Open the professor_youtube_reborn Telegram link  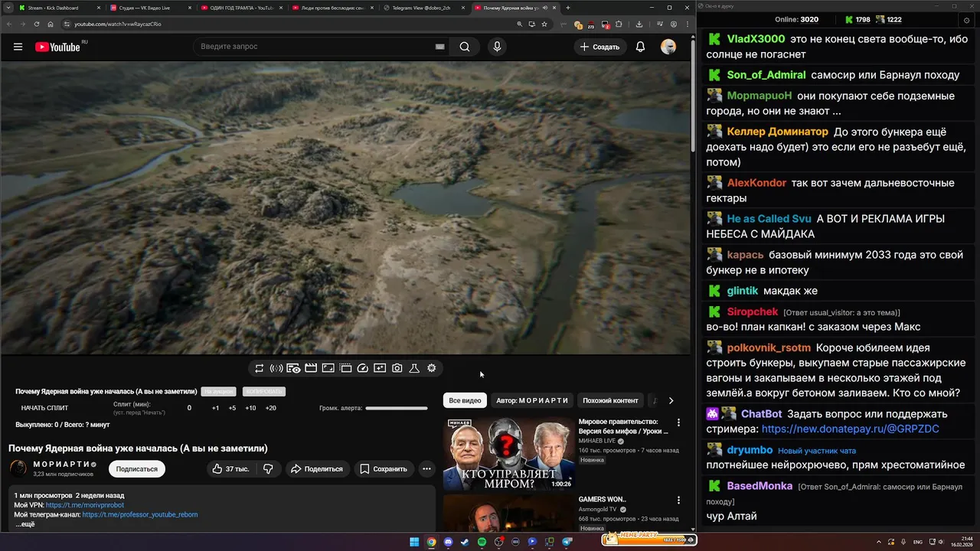point(140,514)
